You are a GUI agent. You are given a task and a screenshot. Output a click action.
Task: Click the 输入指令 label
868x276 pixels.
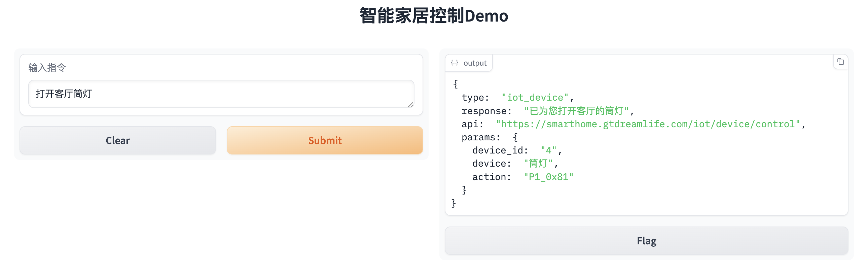(x=47, y=68)
